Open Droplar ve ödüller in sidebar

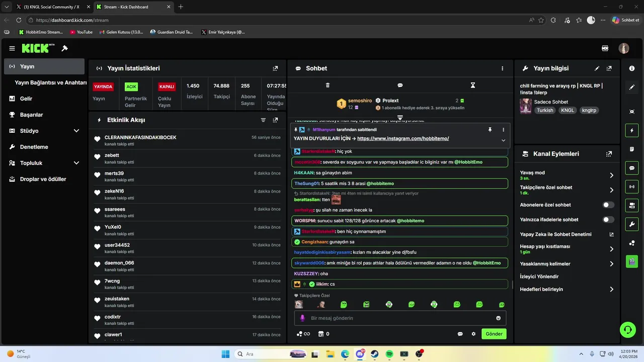point(44,179)
